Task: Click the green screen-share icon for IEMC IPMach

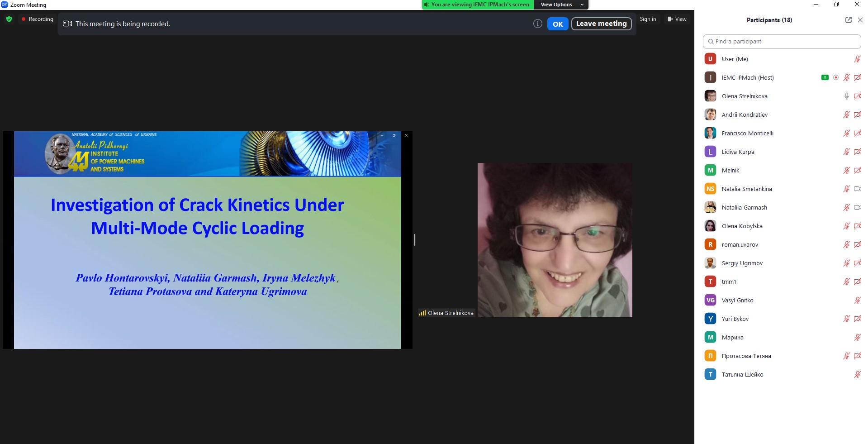Action: [x=825, y=77]
